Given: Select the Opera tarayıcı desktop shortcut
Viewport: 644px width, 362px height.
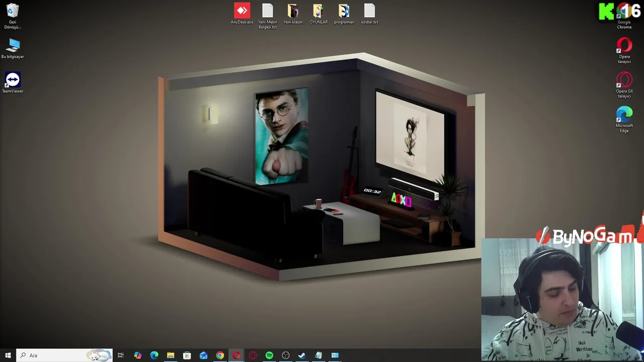Looking at the screenshot, I should 624,50.
